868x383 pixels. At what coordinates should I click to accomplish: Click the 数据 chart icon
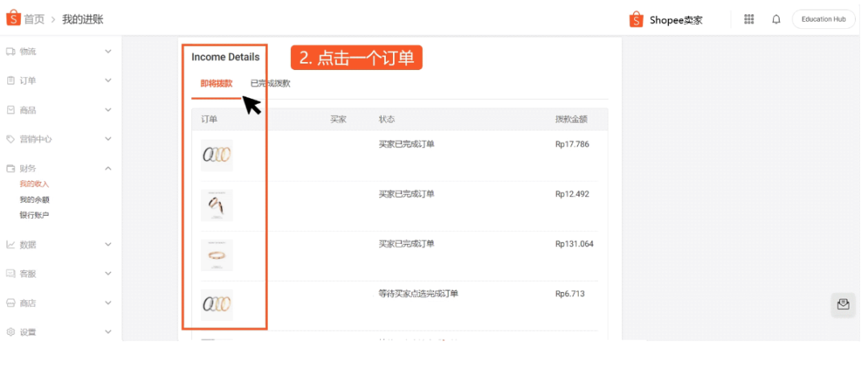pos(10,245)
